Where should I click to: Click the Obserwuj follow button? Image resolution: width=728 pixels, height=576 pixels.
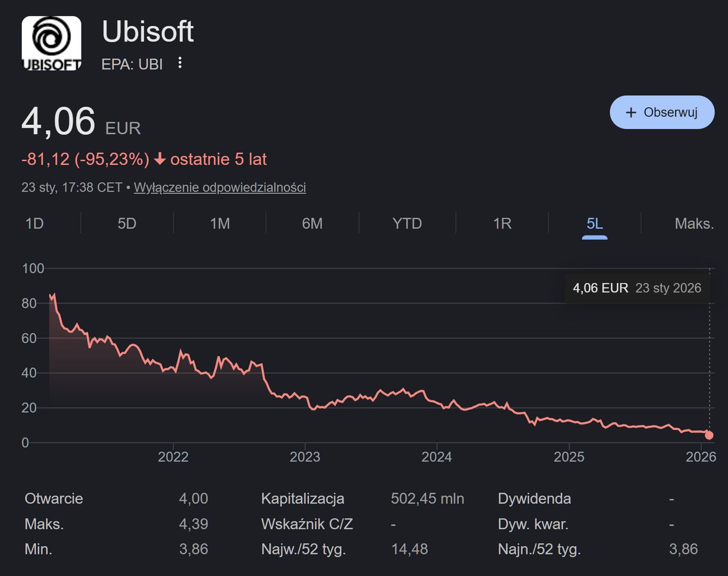(662, 112)
